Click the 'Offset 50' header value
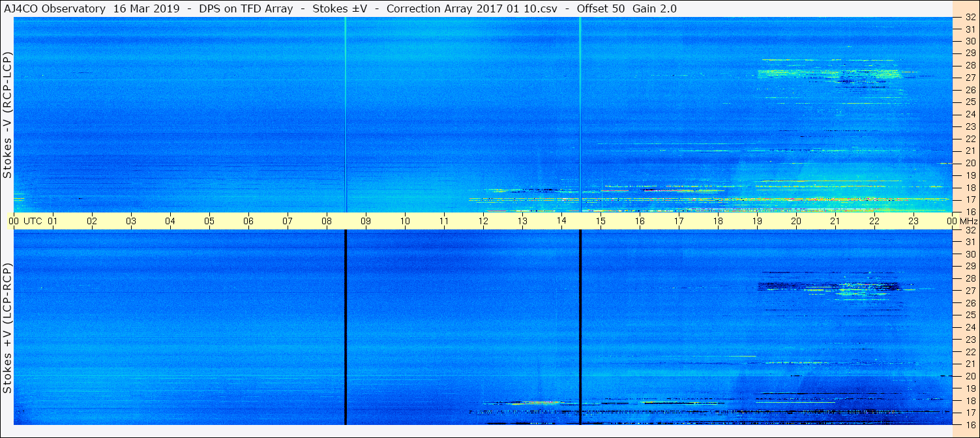 tap(601, 8)
